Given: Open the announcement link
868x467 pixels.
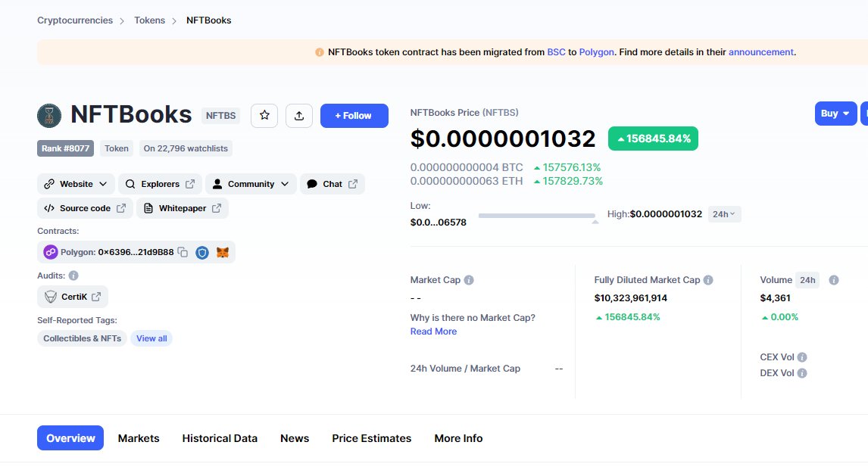Looking at the screenshot, I should click(760, 52).
